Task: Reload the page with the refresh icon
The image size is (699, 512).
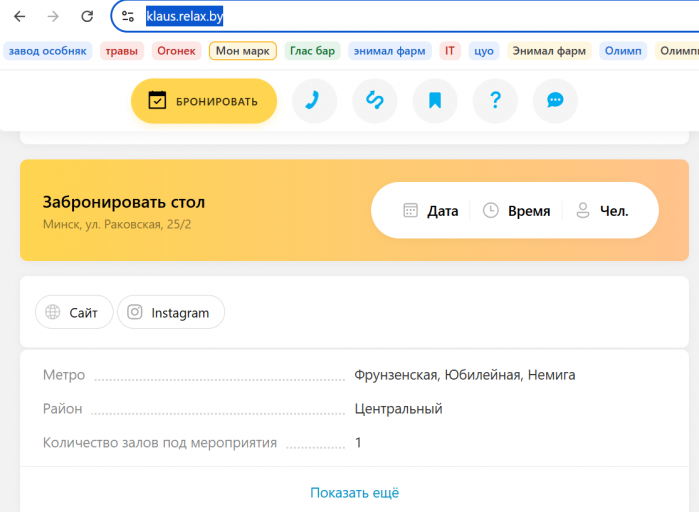Action: (87, 16)
